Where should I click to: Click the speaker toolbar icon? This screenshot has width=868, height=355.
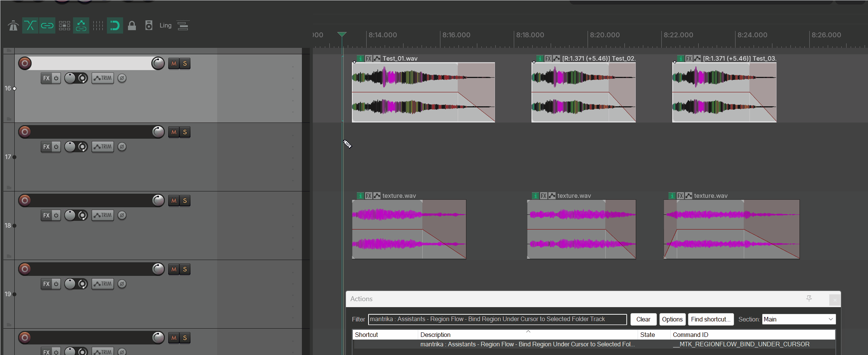tap(149, 26)
